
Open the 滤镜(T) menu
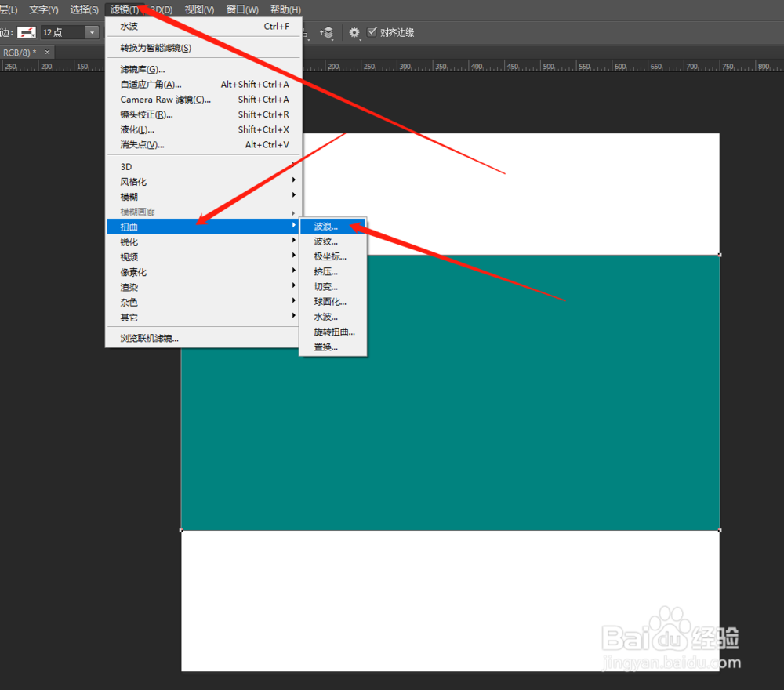coord(125,9)
